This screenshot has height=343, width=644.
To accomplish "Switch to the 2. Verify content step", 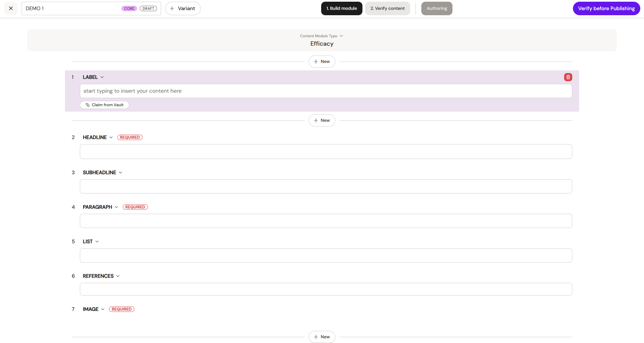I will click(x=387, y=8).
